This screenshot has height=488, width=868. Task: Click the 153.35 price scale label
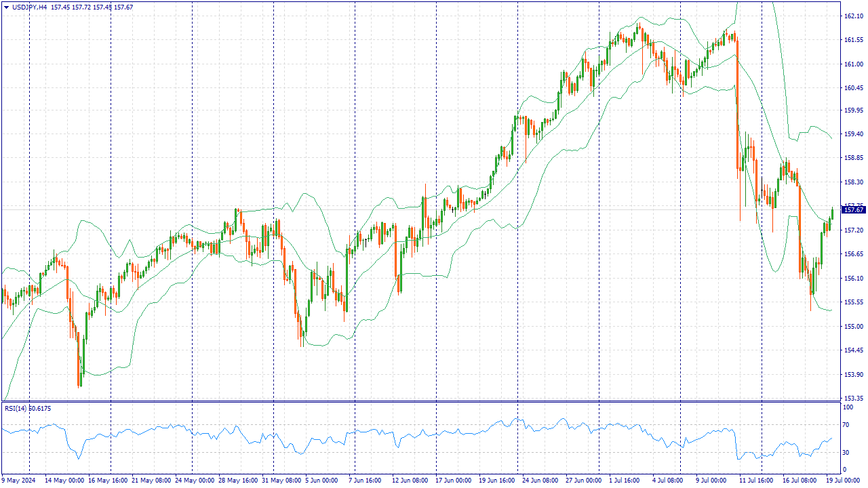pyautogui.click(x=852, y=399)
